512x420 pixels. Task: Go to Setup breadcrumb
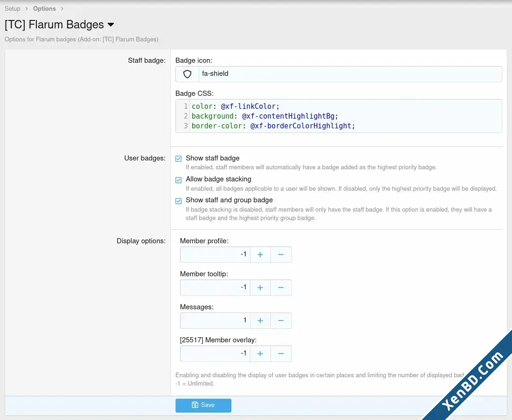click(13, 8)
